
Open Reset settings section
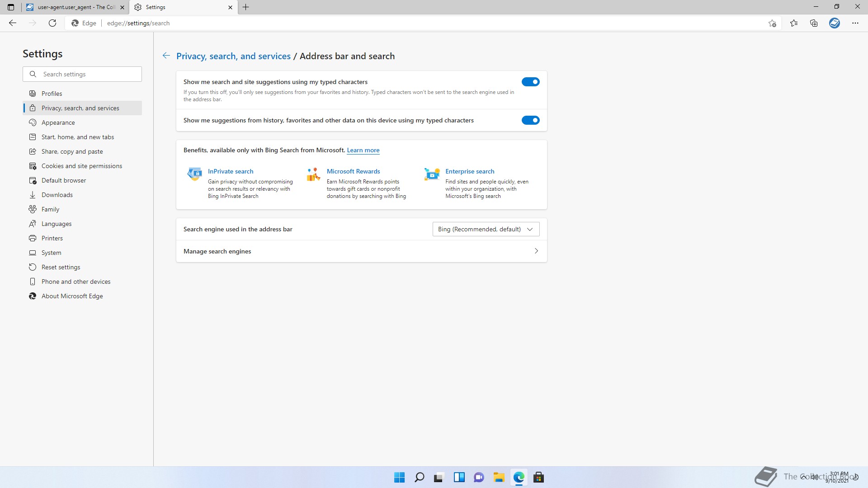(82, 267)
